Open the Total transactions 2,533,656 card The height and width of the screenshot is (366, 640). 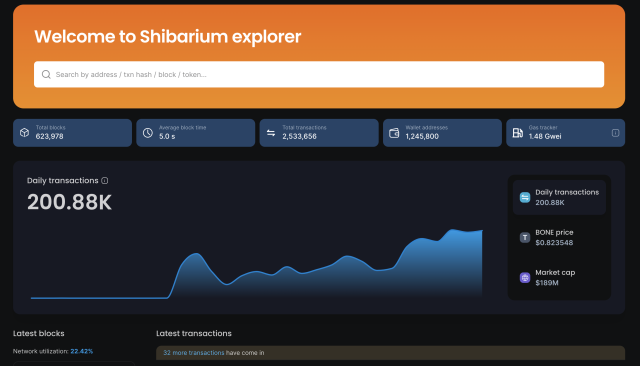pos(319,133)
